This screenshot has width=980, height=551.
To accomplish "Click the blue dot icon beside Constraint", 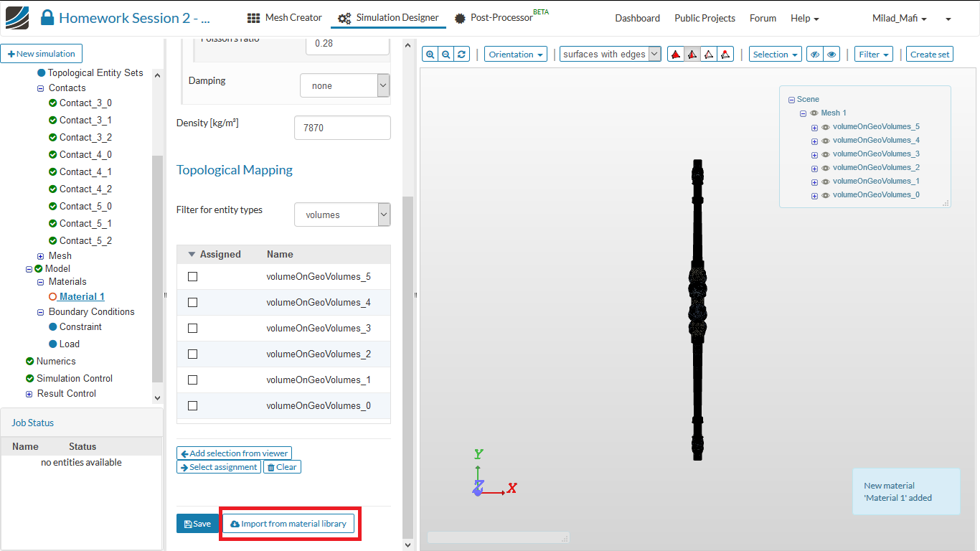I will [53, 326].
